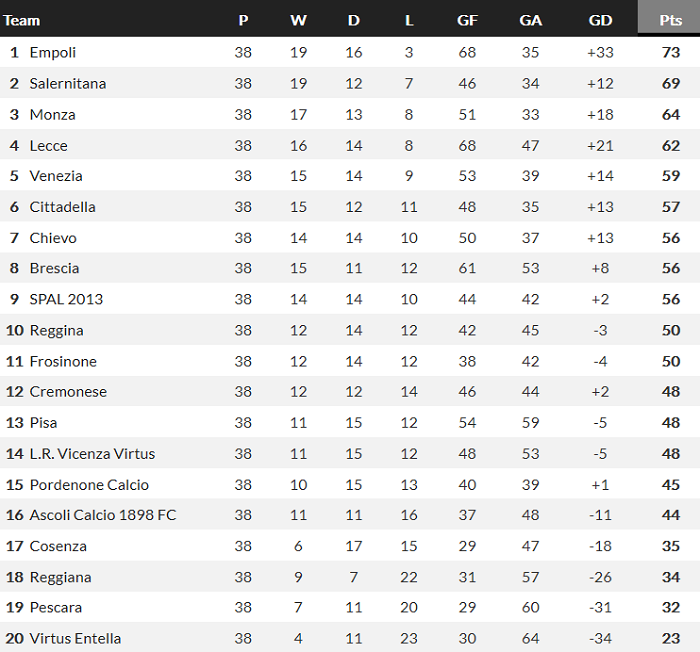Click on L.R. Vicenza Virtus
The width and height of the screenshot is (700, 652).
pos(93,453)
